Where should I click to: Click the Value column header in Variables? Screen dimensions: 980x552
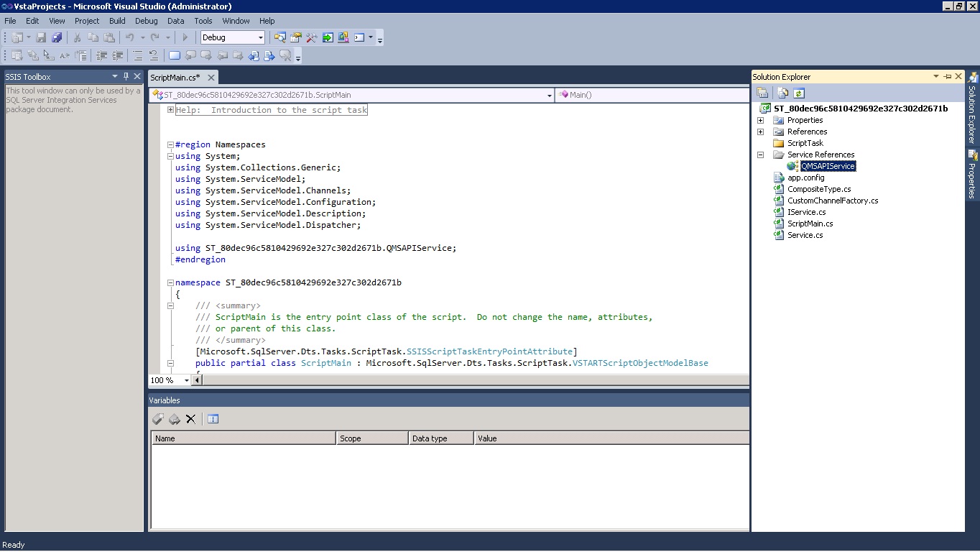(x=611, y=438)
